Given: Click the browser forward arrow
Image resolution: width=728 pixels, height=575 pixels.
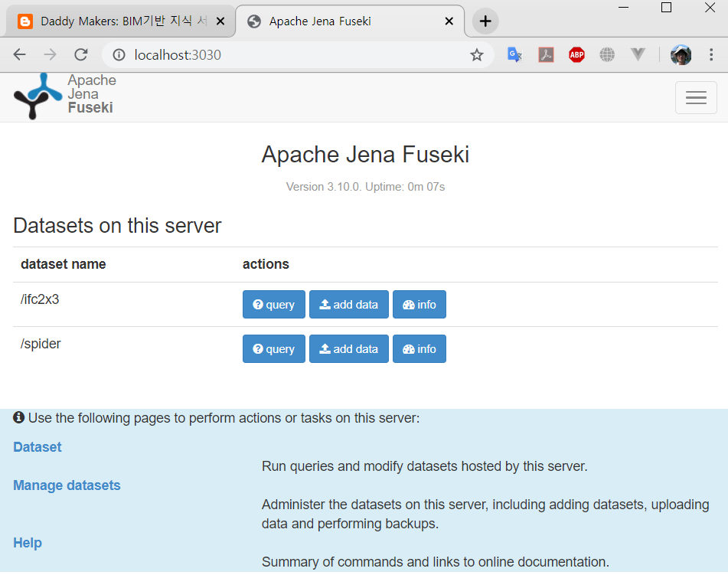Looking at the screenshot, I should [51, 55].
